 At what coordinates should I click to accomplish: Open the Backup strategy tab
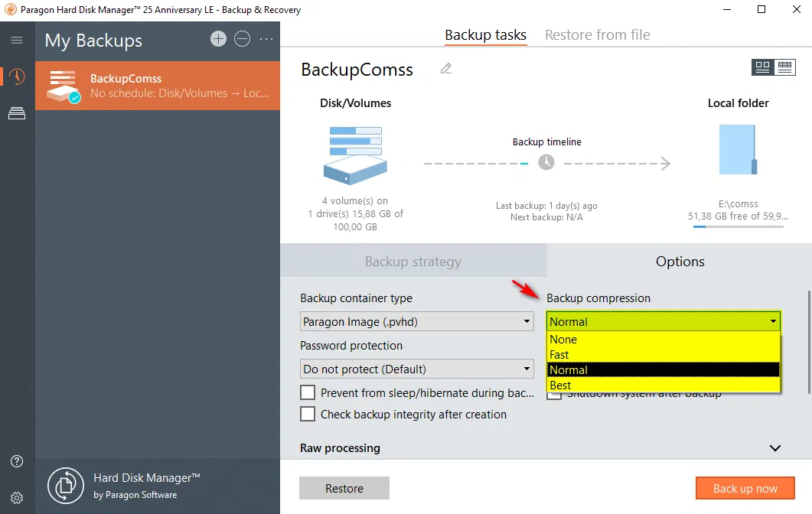click(x=413, y=262)
